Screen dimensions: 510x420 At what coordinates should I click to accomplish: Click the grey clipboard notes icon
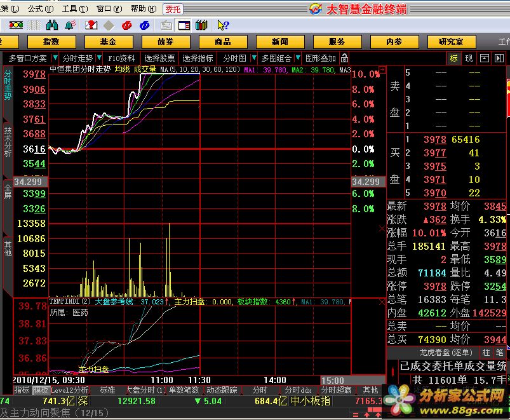point(166,25)
